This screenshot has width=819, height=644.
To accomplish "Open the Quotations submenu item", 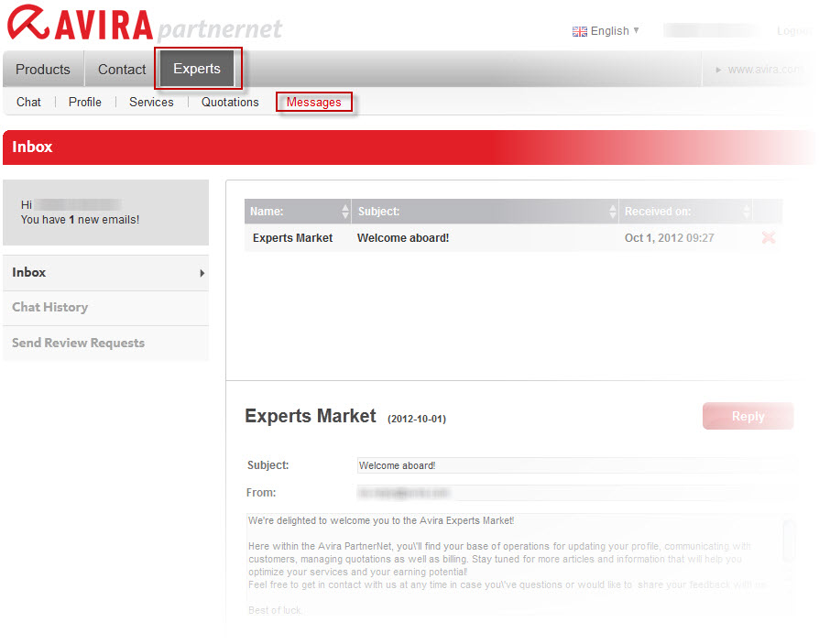I will (230, 102).
